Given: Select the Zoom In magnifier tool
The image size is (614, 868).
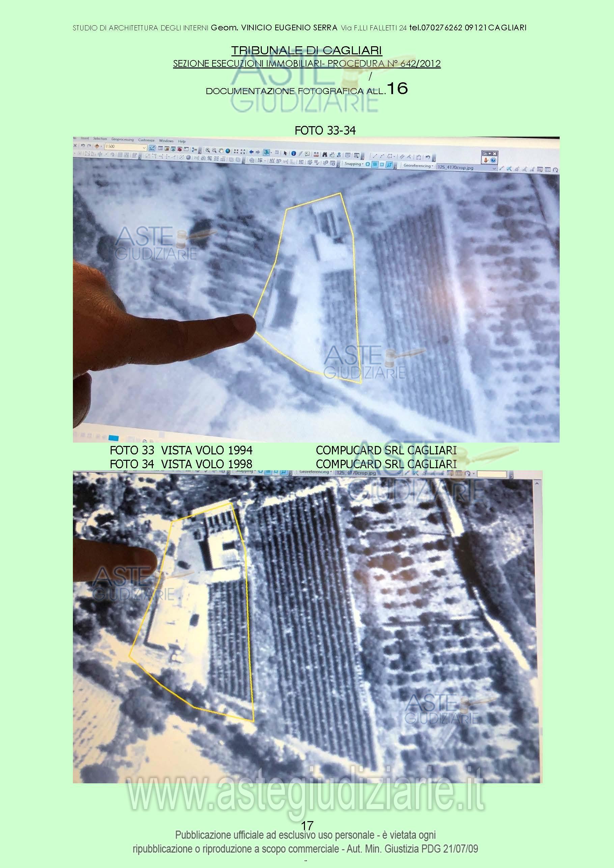Looking at the screenshot, I should pyautogui.click(x=207, y=150).
